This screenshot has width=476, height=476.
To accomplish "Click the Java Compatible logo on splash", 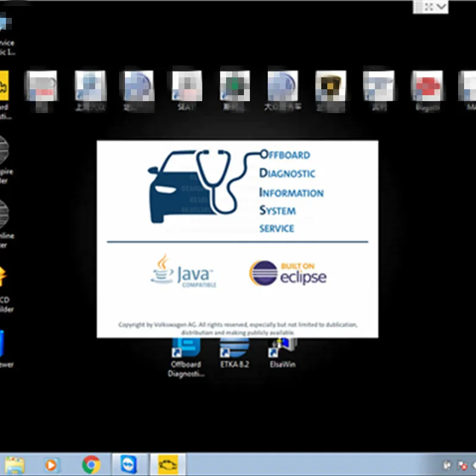I will click(x=184, y=271).
